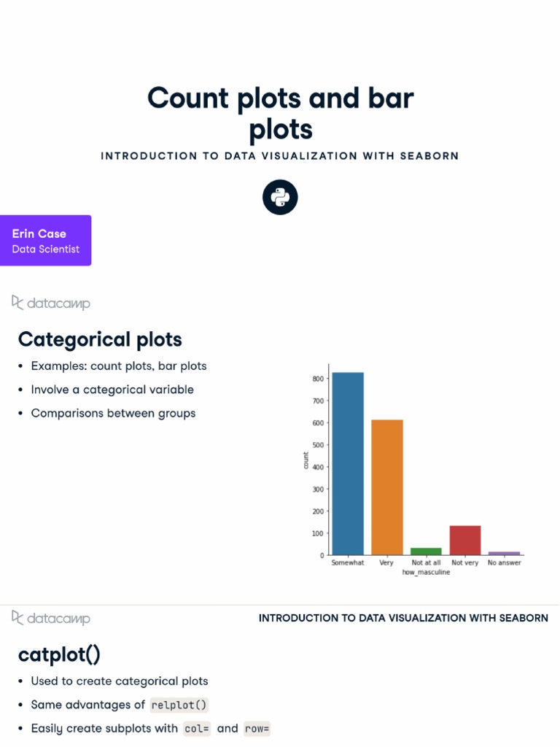Click the catplot() heading

pyautogui.click(x=59, y=654)
